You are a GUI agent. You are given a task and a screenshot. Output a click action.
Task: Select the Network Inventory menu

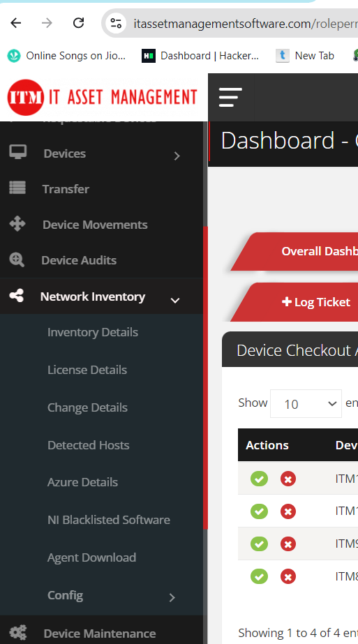(x=93, y=297)
